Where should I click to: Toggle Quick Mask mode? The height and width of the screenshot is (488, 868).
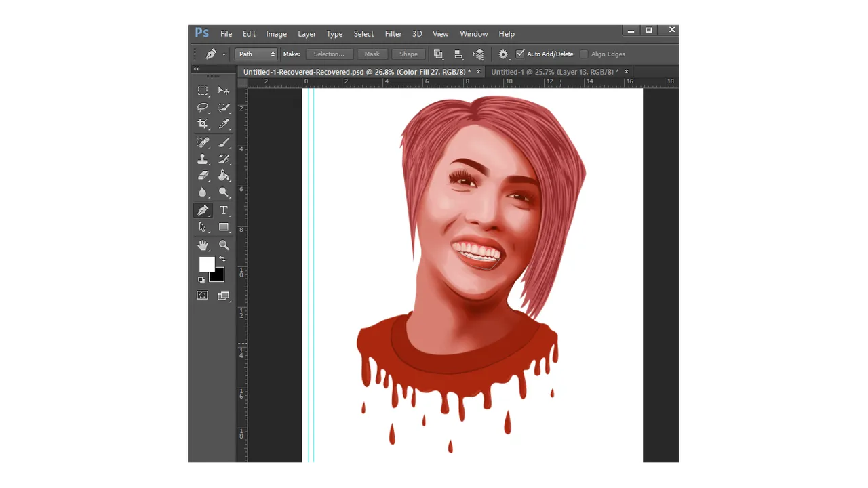(203, 296)
